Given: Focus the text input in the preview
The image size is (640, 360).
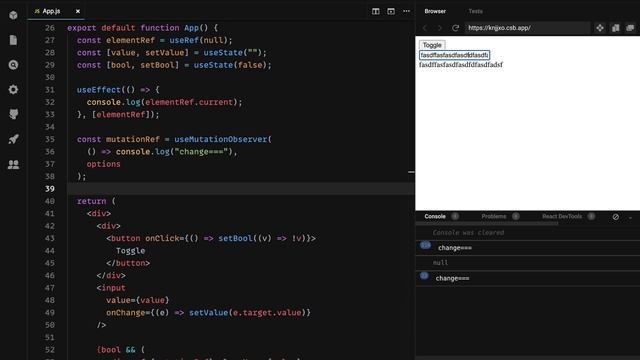Looking at the screenshot, I should (454, 55).
